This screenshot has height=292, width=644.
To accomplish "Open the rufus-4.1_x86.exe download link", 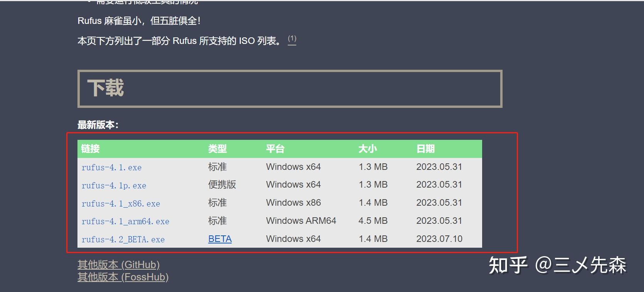I will pos(121,203).
